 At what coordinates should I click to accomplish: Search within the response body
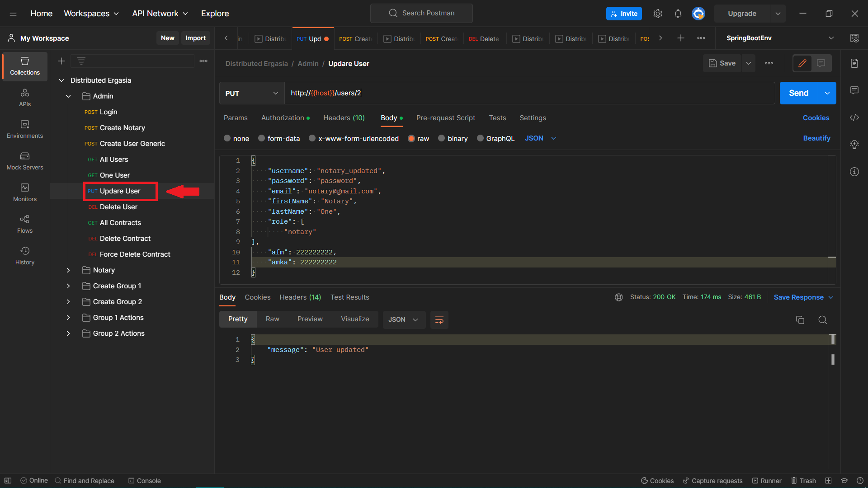click(x=823, y=320)
